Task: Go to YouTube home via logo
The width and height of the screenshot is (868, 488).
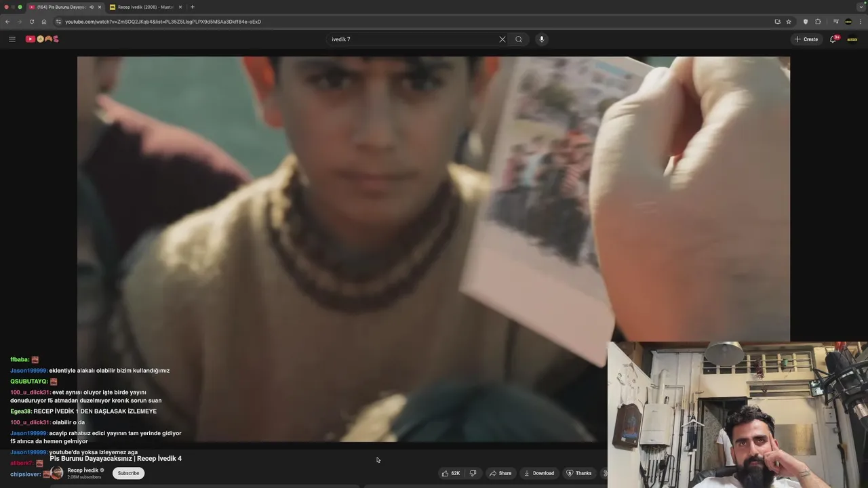Action: (x=42, y=39)
